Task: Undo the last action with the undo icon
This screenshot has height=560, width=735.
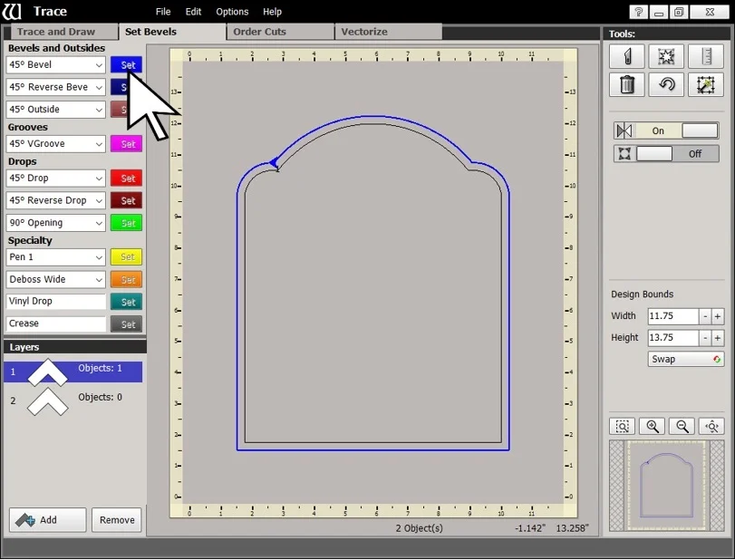Action: pos(667,84)
